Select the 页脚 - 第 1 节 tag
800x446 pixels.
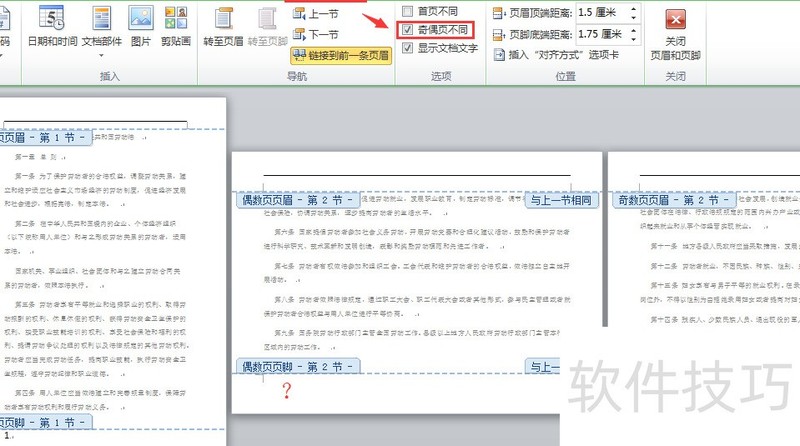click(45, 423)
